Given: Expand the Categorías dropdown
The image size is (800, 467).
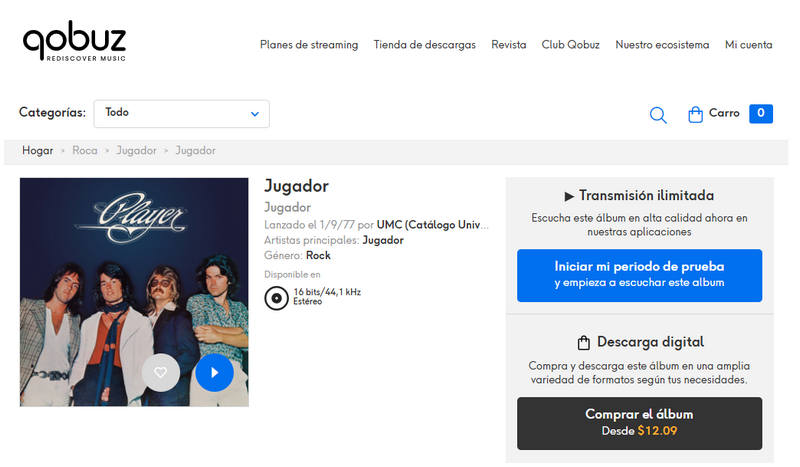Looking at the screenshot, I should coord(181,113).
